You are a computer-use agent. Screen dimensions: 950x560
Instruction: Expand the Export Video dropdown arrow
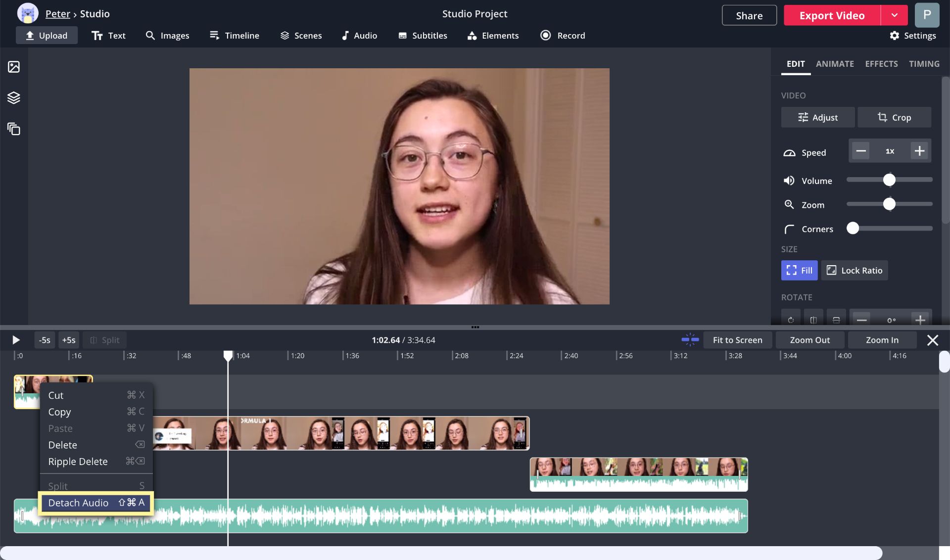[894, 15]
